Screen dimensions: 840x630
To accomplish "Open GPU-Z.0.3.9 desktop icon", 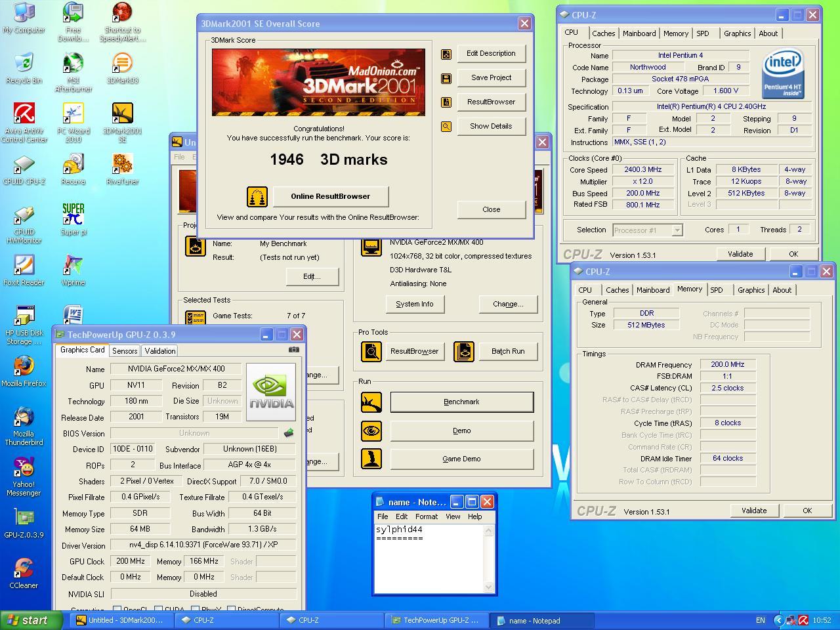I will pos(24,523).
